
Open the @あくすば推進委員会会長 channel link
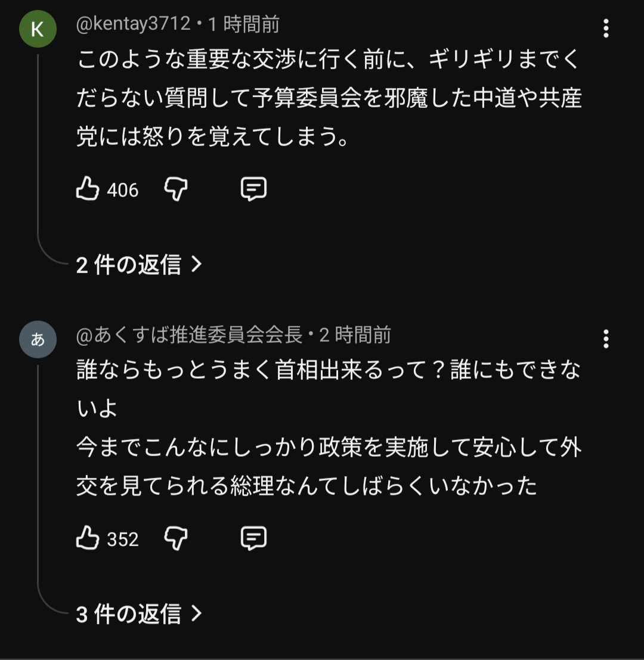[x=190, y=335]
